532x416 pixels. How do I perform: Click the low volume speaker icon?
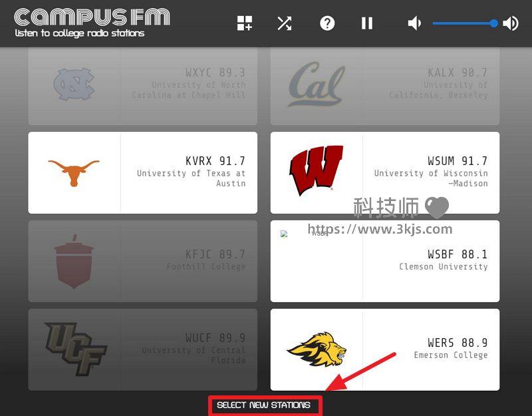414,23
